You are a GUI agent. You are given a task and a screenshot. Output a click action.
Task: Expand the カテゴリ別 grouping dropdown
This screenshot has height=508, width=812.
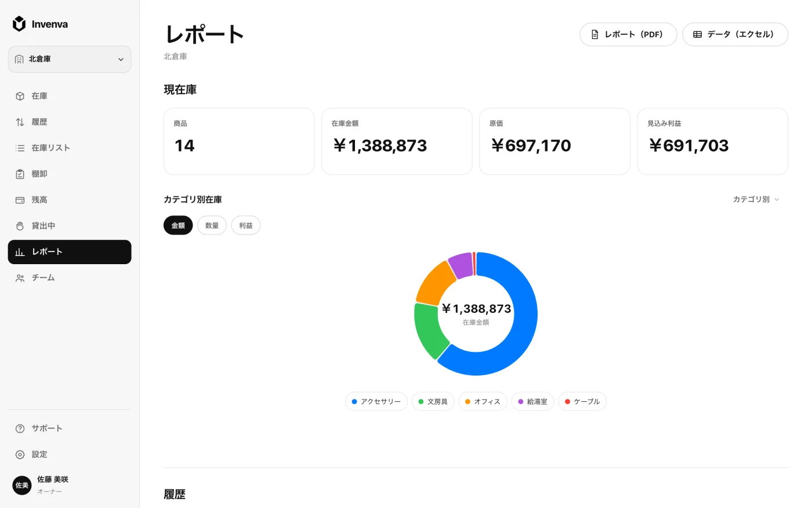(x=756, y=199)
